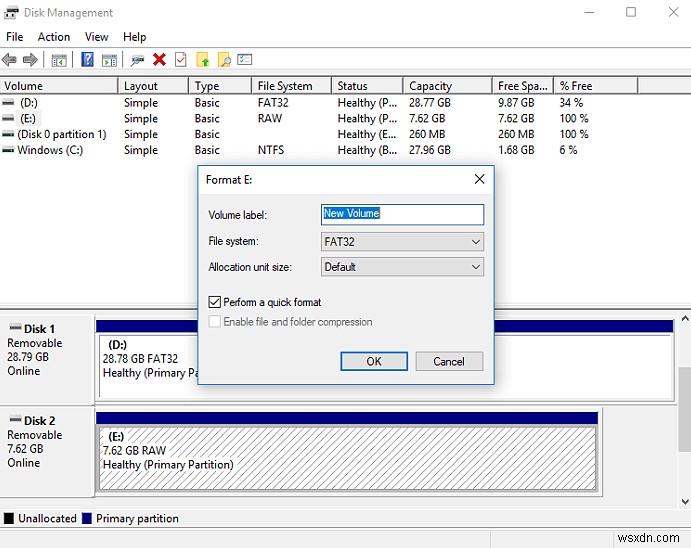The image size is (691, 548).
Task: Click the scroll up arrow in disk pane
Action: point(685,318)
